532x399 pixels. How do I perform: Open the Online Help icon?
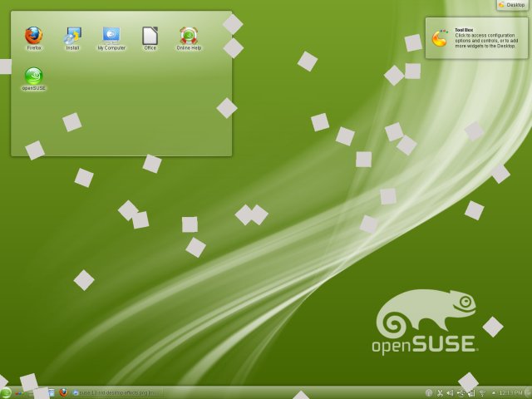[189, 38]
